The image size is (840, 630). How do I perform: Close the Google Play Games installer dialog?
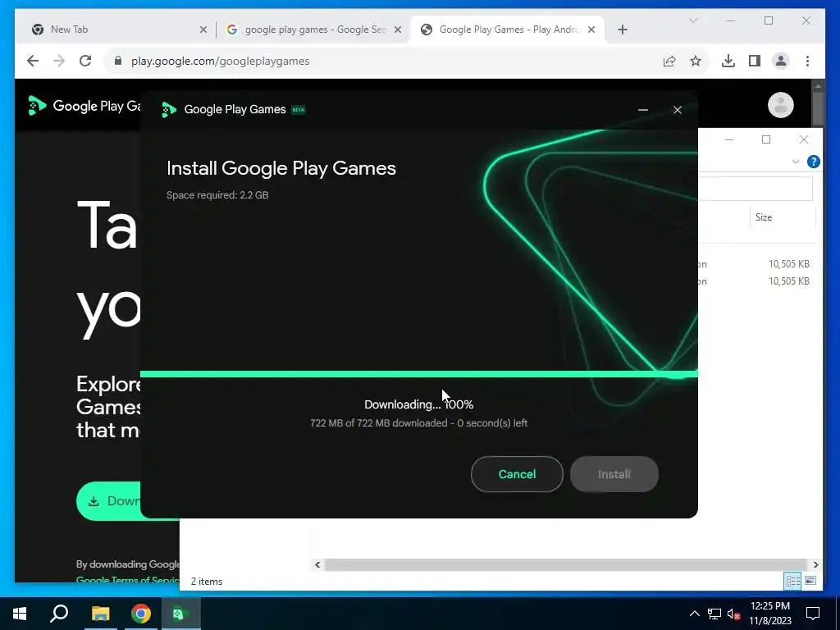pos(677,110)
